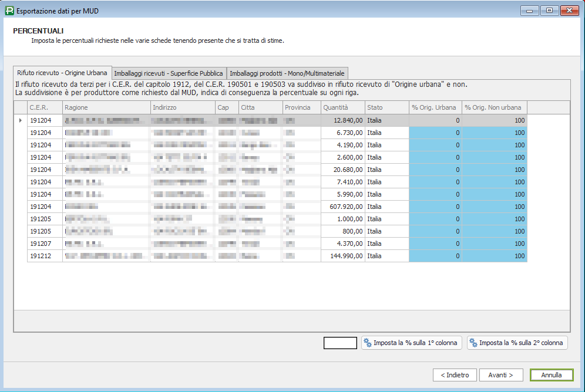The height and width of the screenshot is (392, 585).
Task: Click the % Orig. Urbana column header
Action: point(435,107)
